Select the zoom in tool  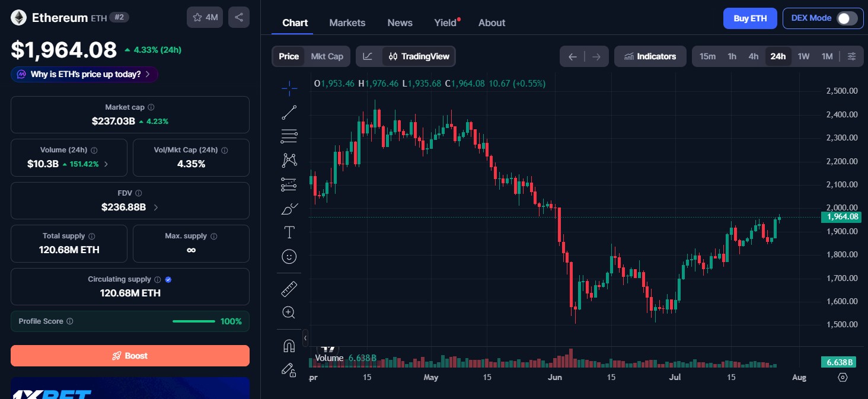tap(289, 312)
